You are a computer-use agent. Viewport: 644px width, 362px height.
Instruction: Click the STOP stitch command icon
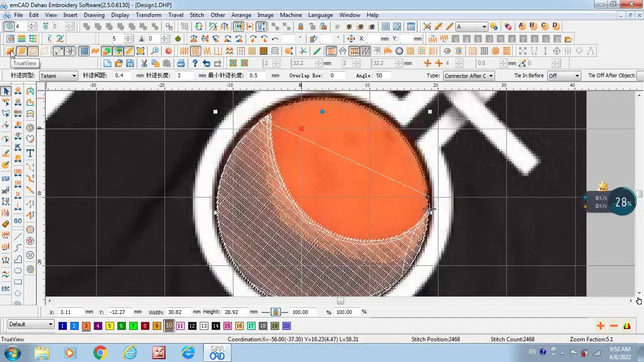[x=7, y=178]
